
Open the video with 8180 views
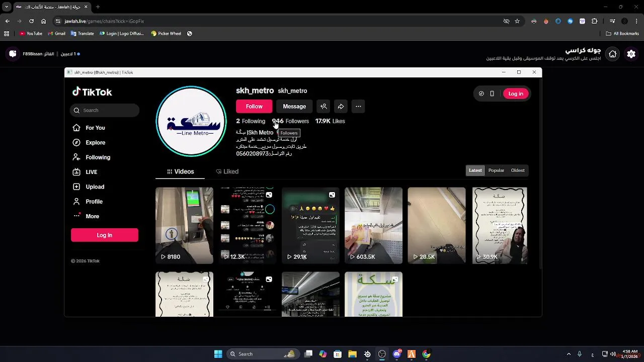coord(184,225)
